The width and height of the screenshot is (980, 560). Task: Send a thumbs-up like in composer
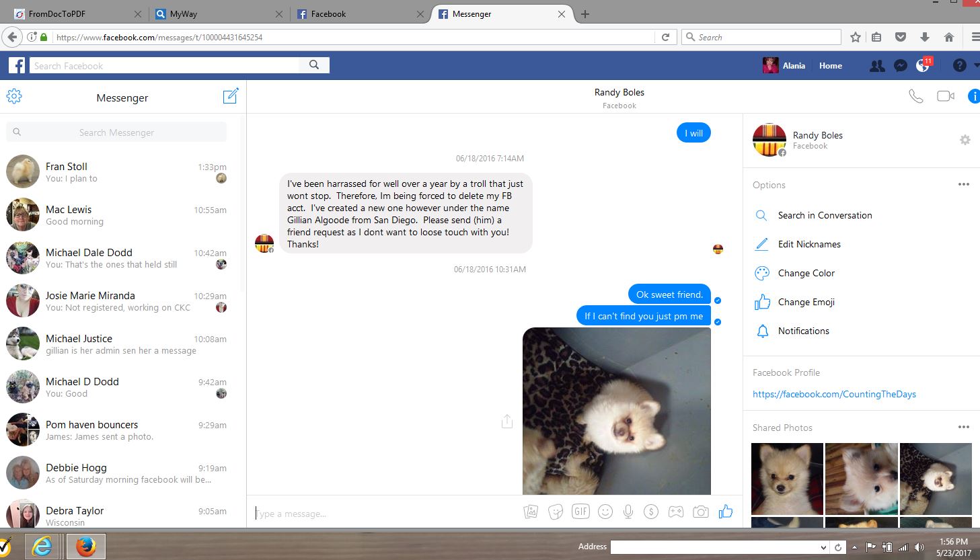(726, 512)
